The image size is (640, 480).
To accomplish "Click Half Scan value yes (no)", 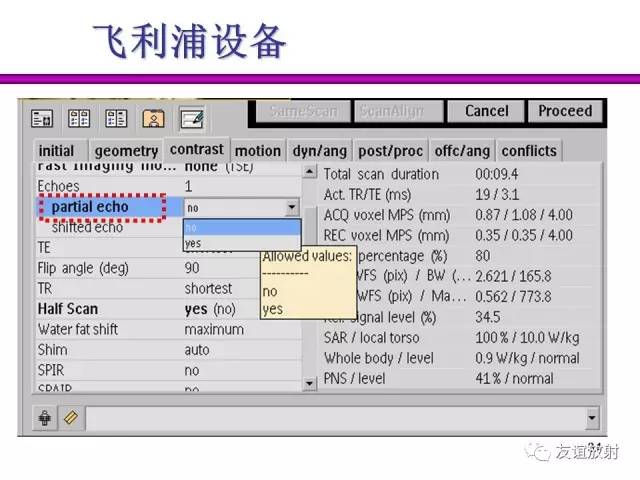I will point(210,309).
